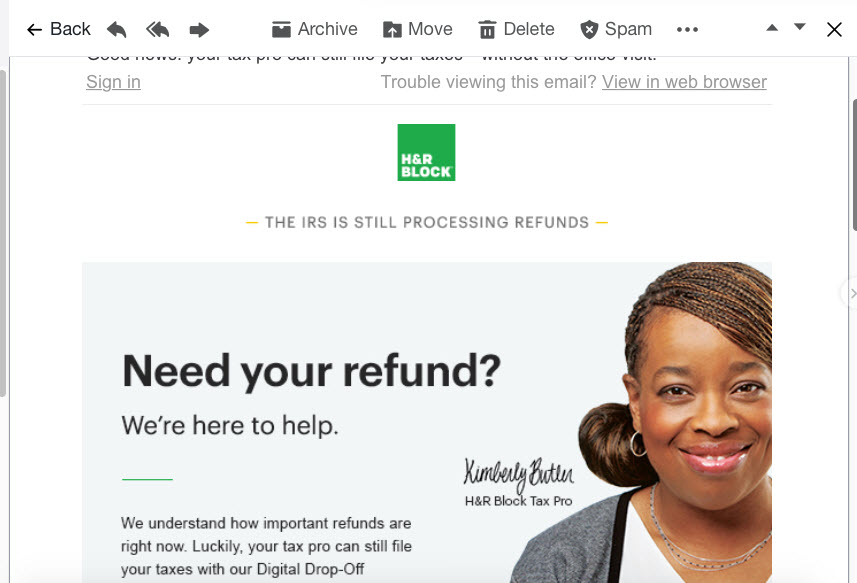Go to next message with down arrow
This screenshot has height=583, width=857.
pos(800,27)
